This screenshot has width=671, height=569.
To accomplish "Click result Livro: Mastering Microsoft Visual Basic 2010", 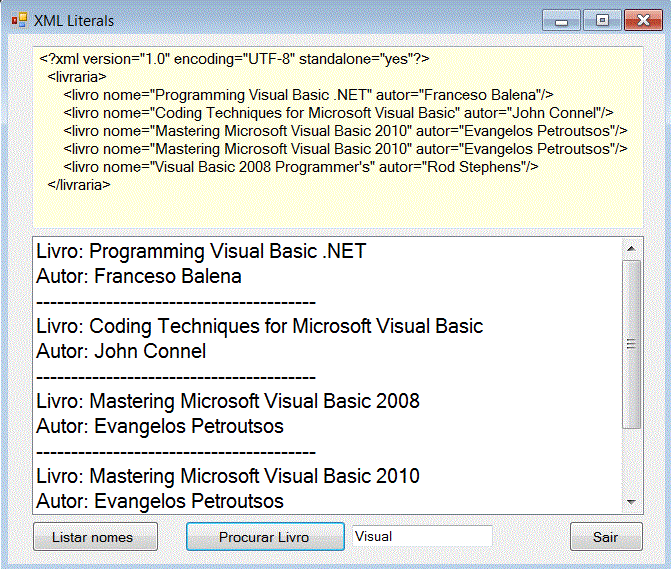I will [x=228, y=476].
